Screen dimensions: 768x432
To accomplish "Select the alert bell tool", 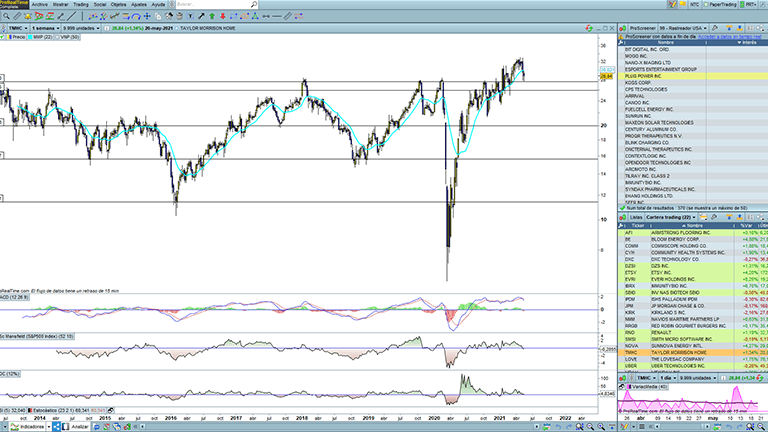I will tap(27, 16).
